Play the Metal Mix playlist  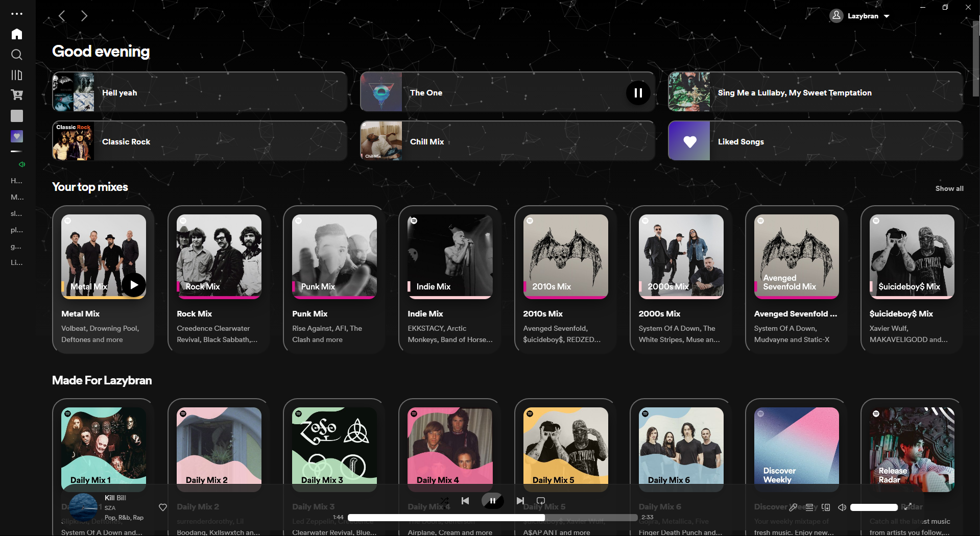[133, 284]
